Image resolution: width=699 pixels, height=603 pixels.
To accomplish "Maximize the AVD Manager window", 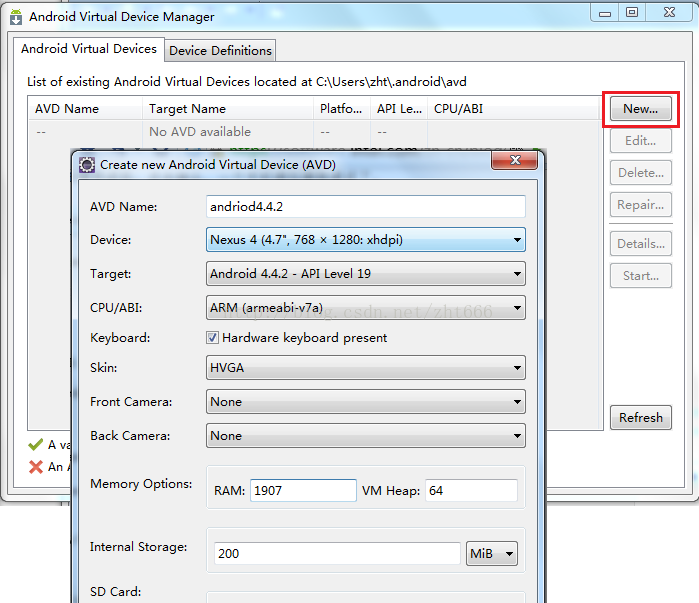I will (x=632, y=13).
